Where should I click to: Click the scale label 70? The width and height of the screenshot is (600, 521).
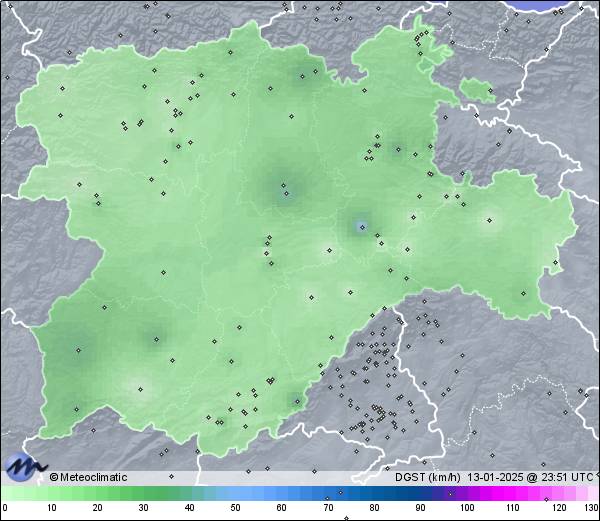click(328, 508)
